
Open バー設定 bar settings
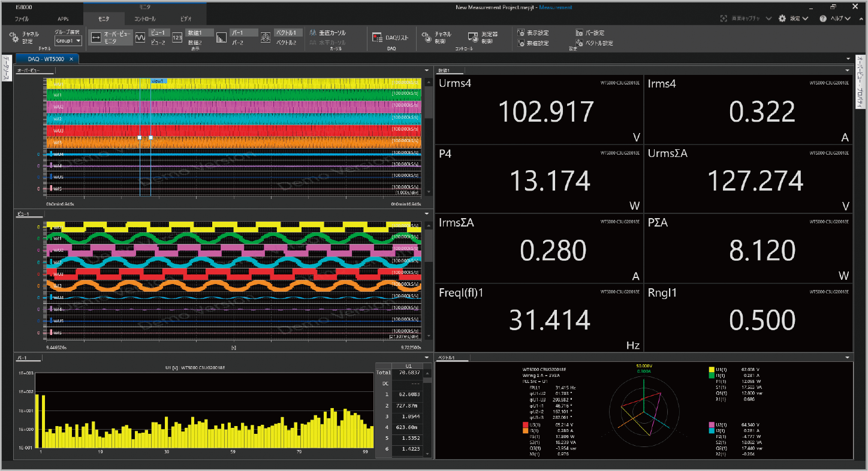(590, 34)
